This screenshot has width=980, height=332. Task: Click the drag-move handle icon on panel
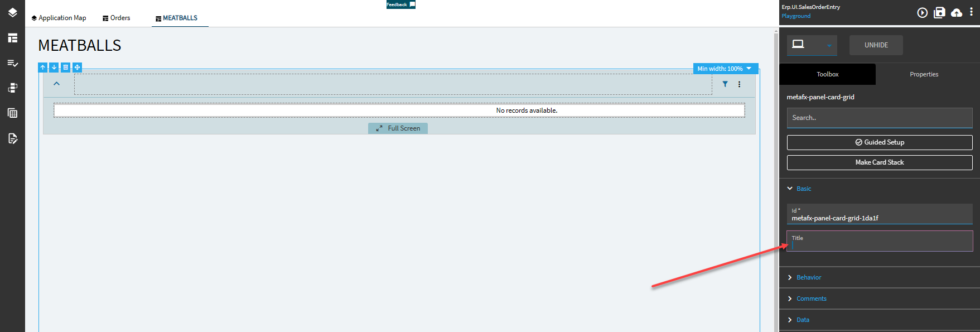(78, 68)
